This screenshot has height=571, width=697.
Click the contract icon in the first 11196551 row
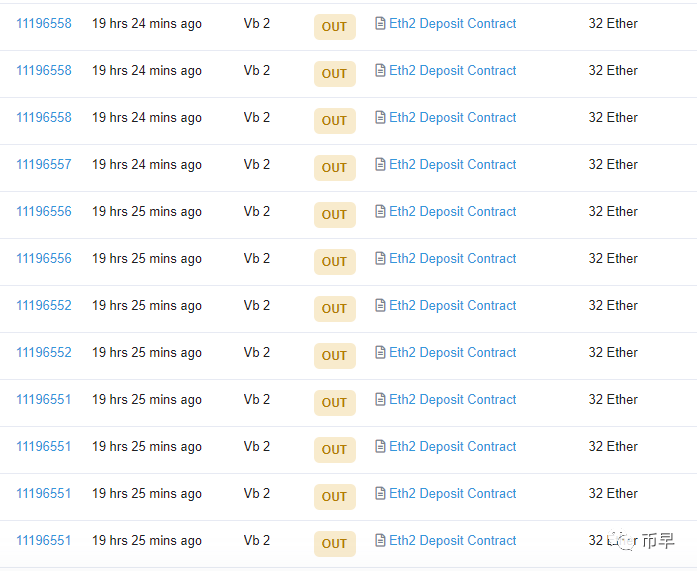pyautogui.click(x=380, y=400)
